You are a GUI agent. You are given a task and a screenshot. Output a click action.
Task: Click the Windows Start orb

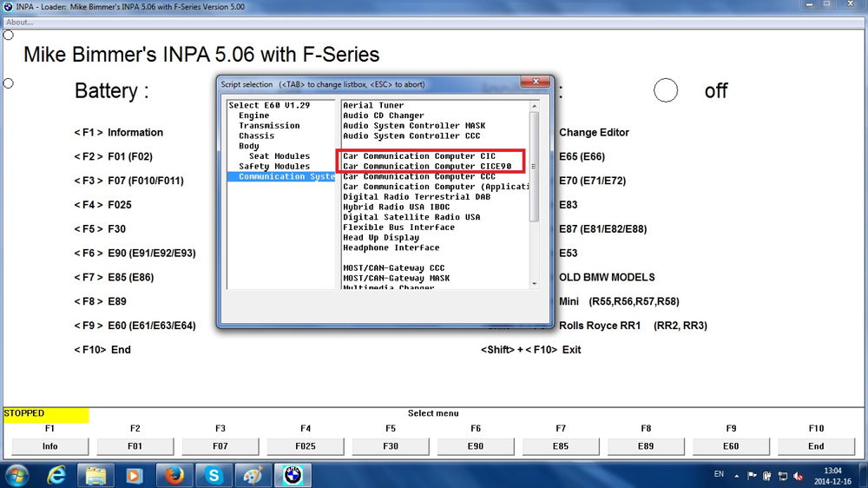16,475
